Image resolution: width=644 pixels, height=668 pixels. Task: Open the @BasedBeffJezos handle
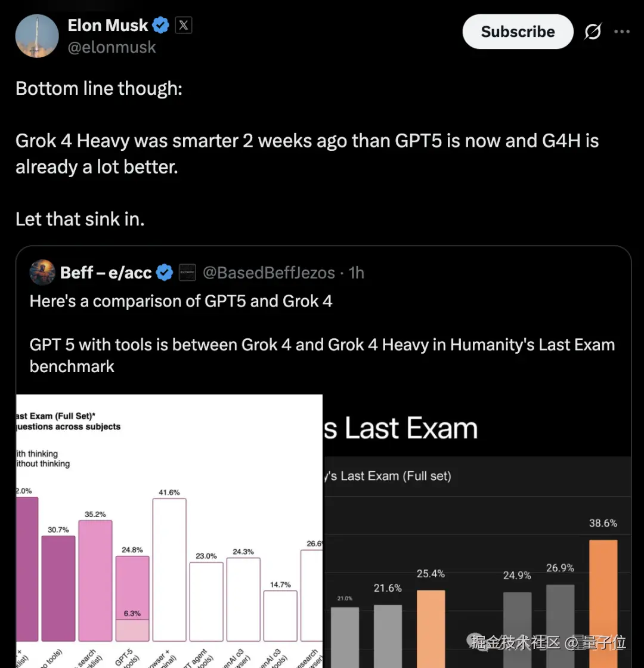click(269, 273)
